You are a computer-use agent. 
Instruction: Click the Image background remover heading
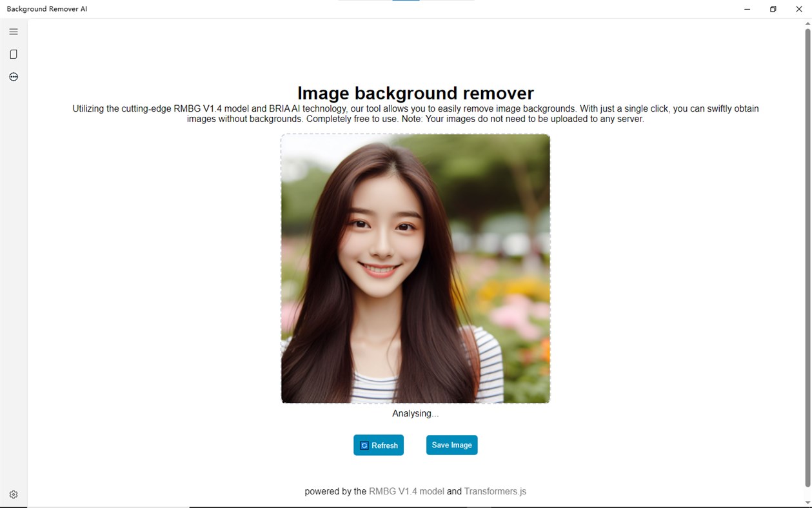415,93
